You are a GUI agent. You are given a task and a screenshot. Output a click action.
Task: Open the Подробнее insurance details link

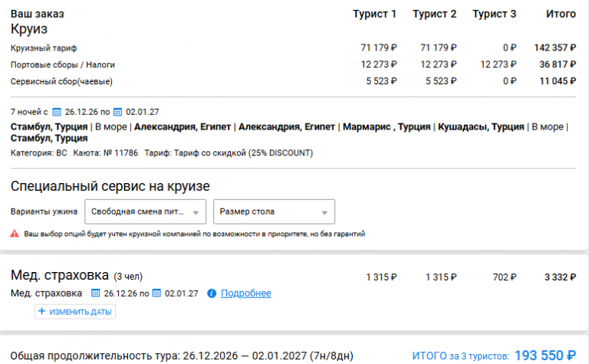click(246, 293)
